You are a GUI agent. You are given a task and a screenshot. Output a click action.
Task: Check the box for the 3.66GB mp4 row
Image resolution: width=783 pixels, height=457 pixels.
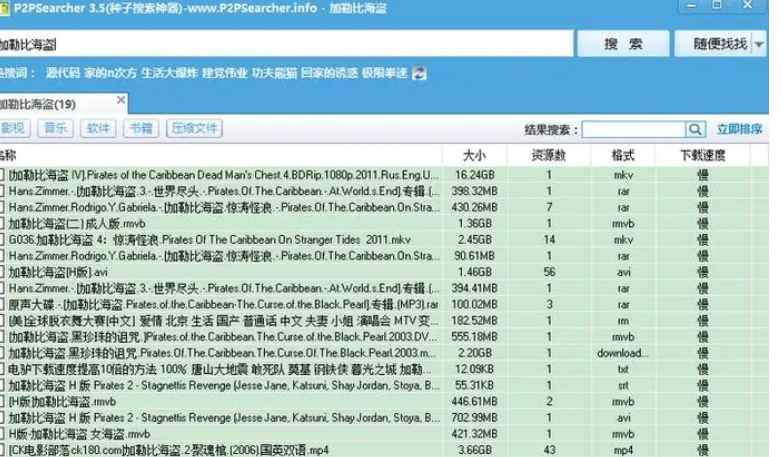(2, 450)
